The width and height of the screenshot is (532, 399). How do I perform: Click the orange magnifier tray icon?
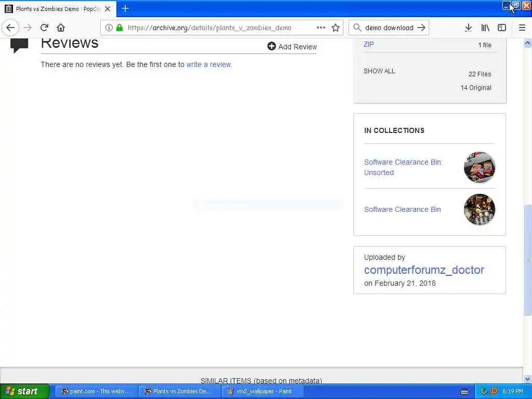click(x=494, y=391)
